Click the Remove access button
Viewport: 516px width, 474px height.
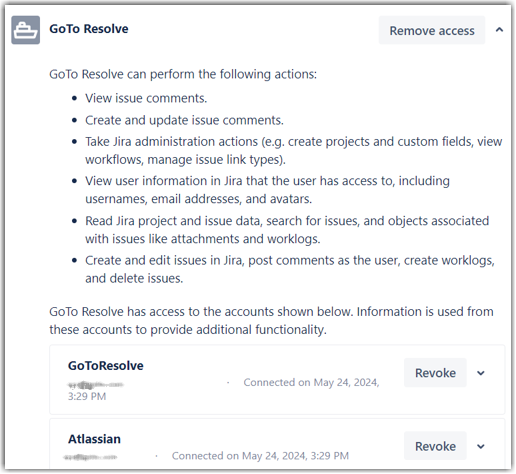pyautogui.click(x=432, y=30)
